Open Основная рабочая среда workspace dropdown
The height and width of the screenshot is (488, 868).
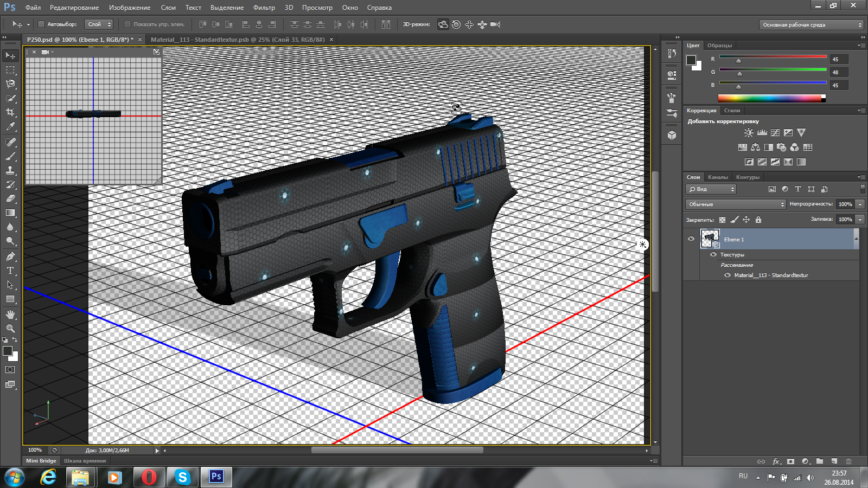pyautogui.click(x=812, y=25)
